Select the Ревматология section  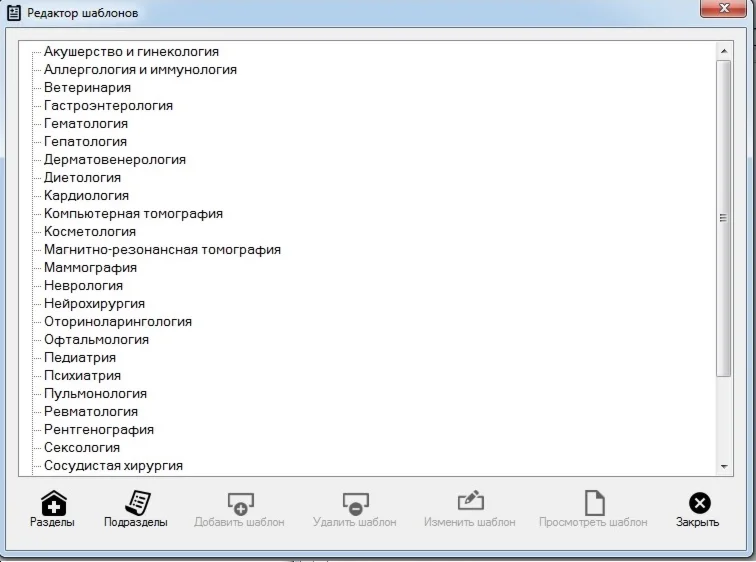[x=91, y=412]
